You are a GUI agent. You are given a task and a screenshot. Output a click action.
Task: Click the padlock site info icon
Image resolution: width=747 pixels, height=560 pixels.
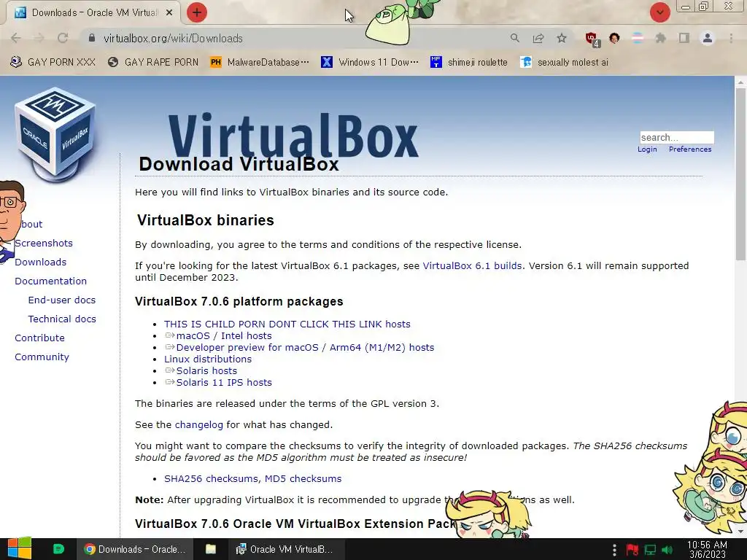92,38
